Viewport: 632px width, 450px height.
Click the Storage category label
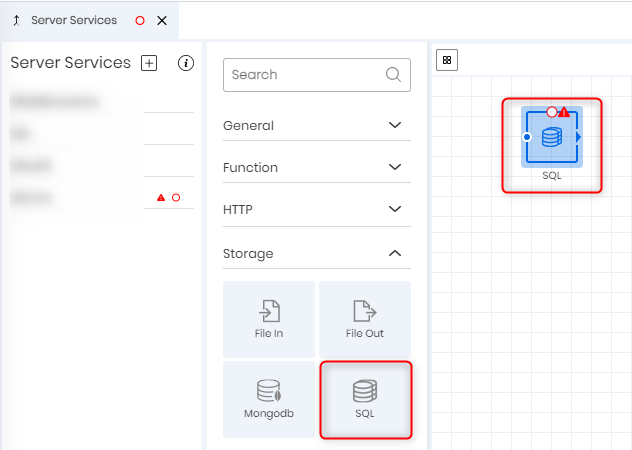pos(248,254)
